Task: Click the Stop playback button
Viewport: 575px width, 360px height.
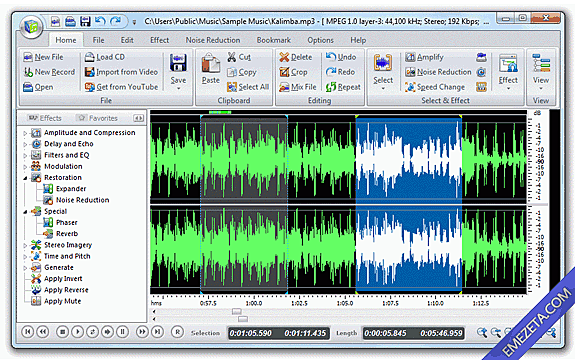Action: (62, 332)
